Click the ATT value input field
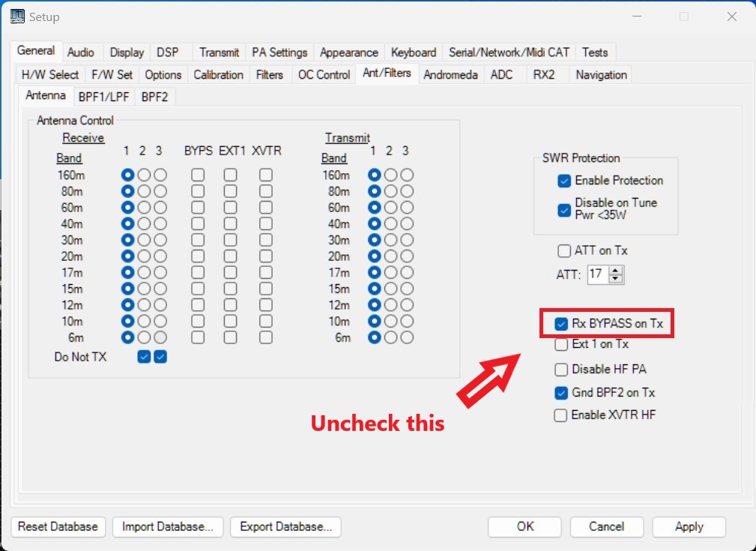 pos(596,275)
